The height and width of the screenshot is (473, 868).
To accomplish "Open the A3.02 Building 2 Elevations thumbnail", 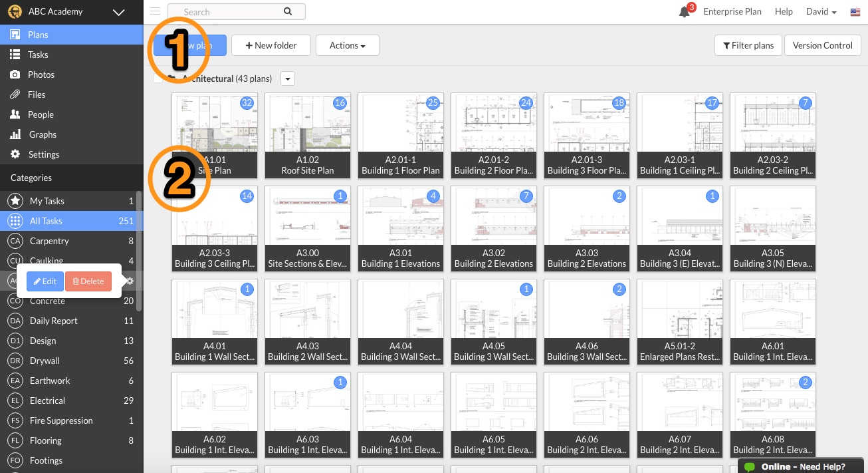I will point(494,229).
